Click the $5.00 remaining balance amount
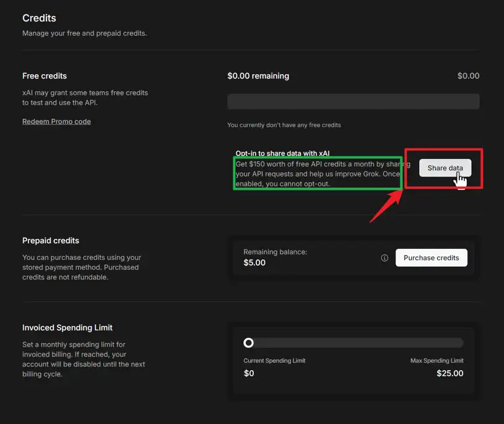The image size is (504, 424). pos(254,262)
